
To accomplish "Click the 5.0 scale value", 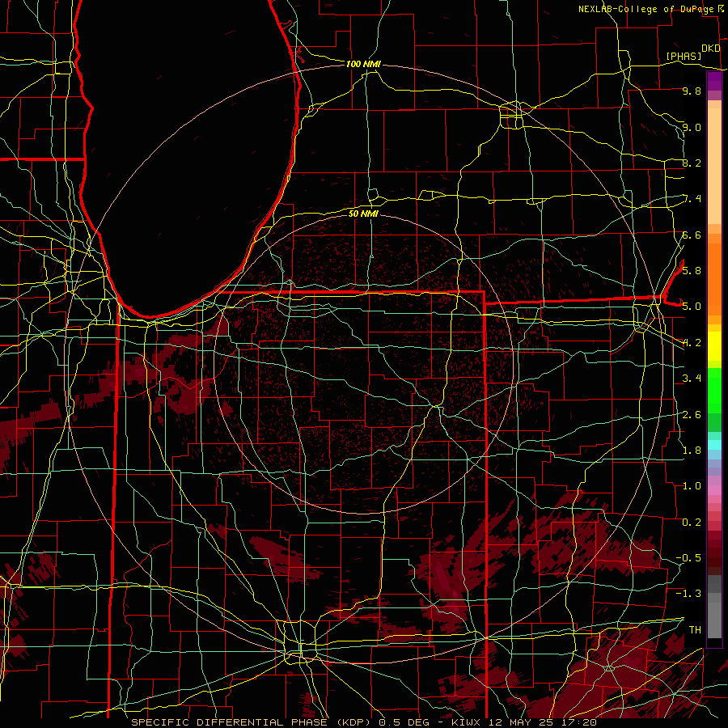I will tap(692, 307).
